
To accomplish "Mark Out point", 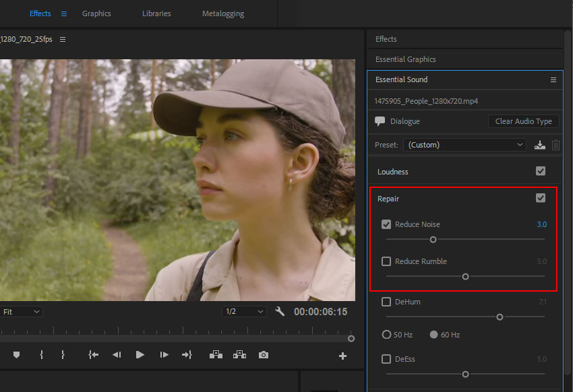I will click(63, 355).
